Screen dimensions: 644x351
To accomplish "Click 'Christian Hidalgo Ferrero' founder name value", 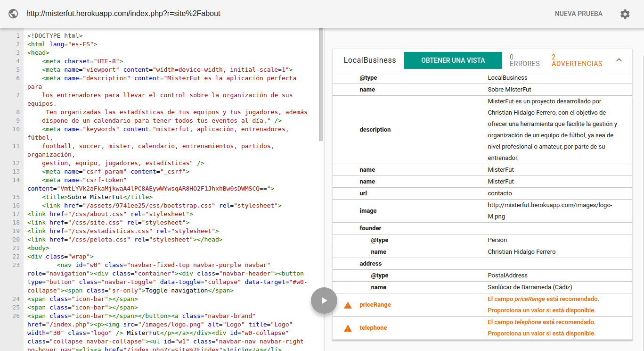I will pyautogui.click(x=522, y=252).
